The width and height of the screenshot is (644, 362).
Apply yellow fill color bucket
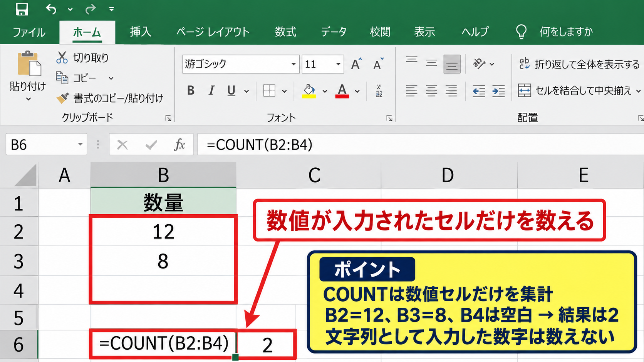(309, 91)
